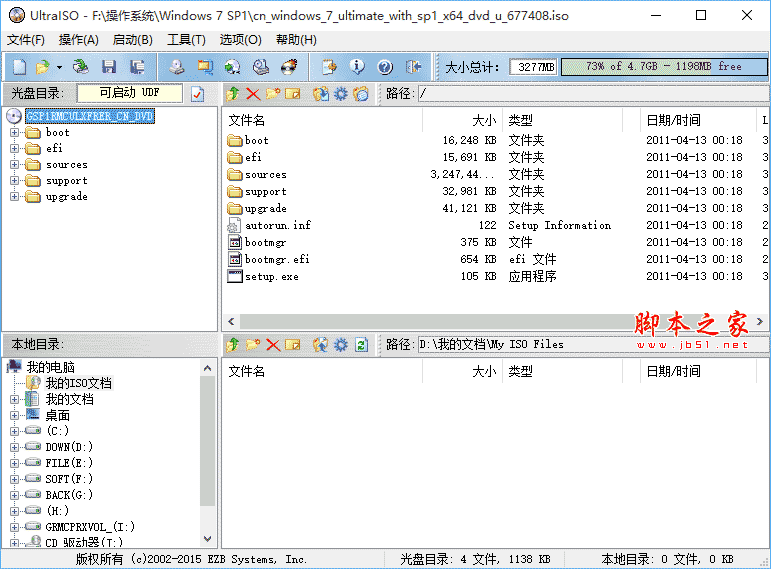Expand the DOWN(D:) drive node
Image resolution: width=771 pixels, height=569 pixels.
(15, 447)
